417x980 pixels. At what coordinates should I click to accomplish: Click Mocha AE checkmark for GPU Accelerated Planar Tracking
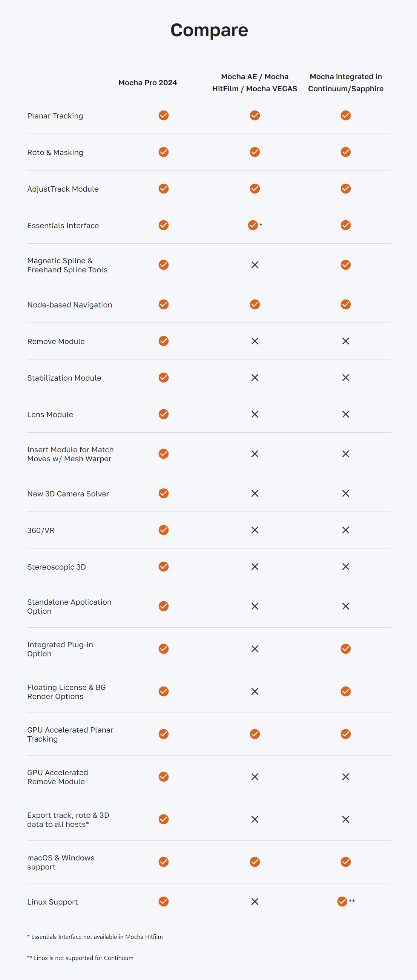254,734
